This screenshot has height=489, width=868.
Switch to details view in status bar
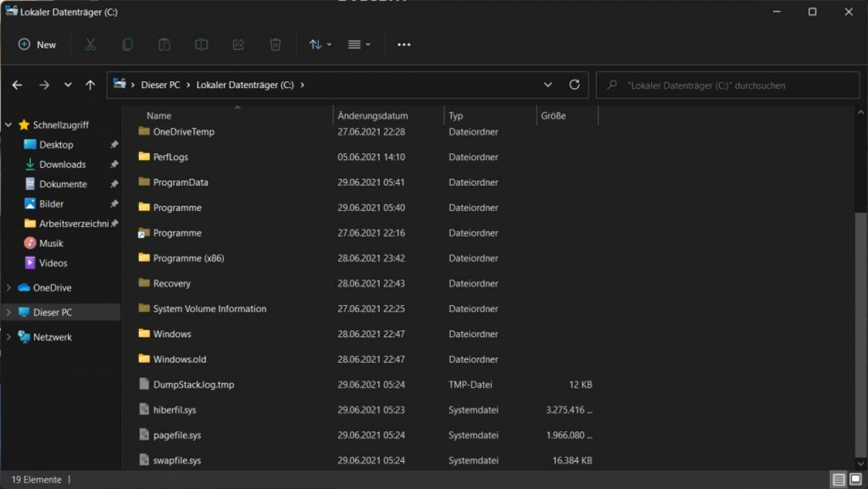pos(839,480)
